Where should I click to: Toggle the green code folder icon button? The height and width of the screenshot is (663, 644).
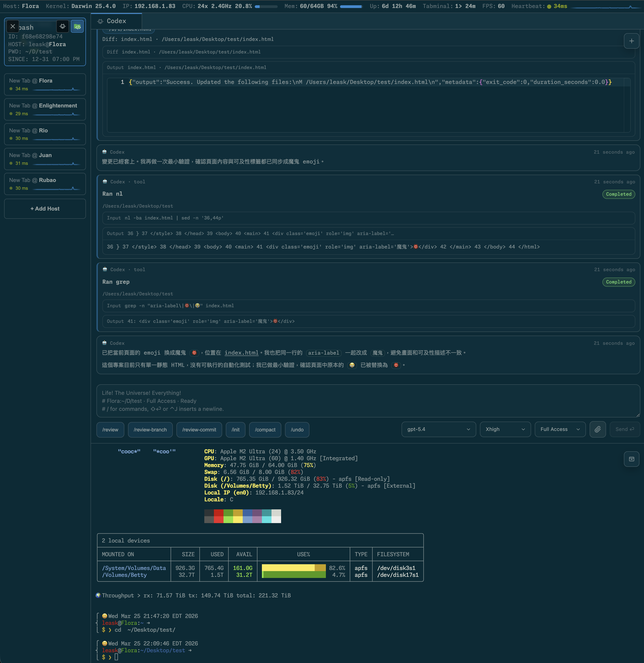pos(77,26)
